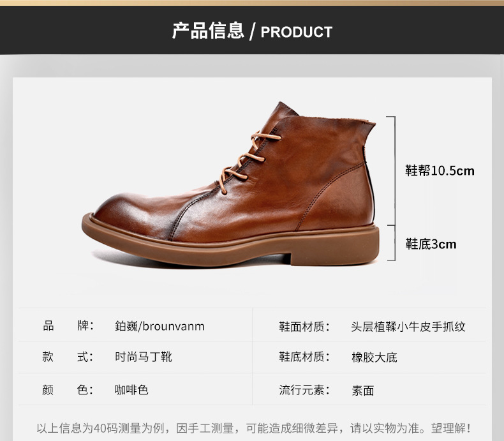
Task: Click the brand value 鉑巍/brounvanm
Action: [159, 326]
